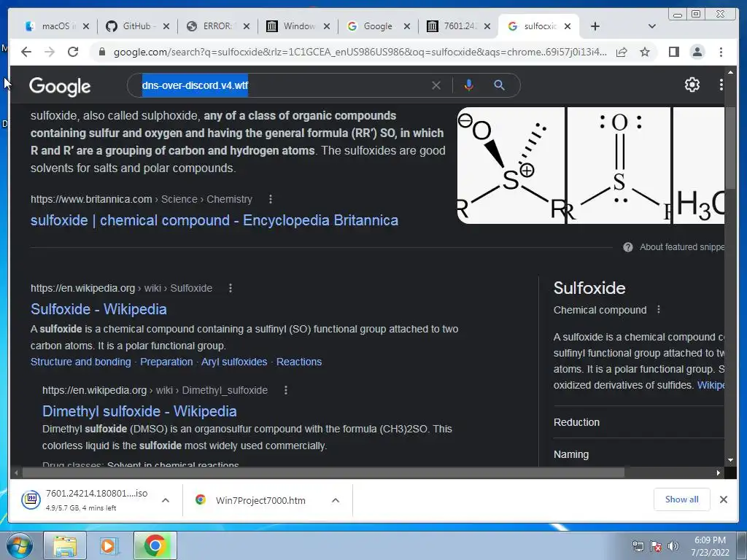Screen dimensions: 747x560
Task: Start a voice search with the microphone
Action: (469, 85)
